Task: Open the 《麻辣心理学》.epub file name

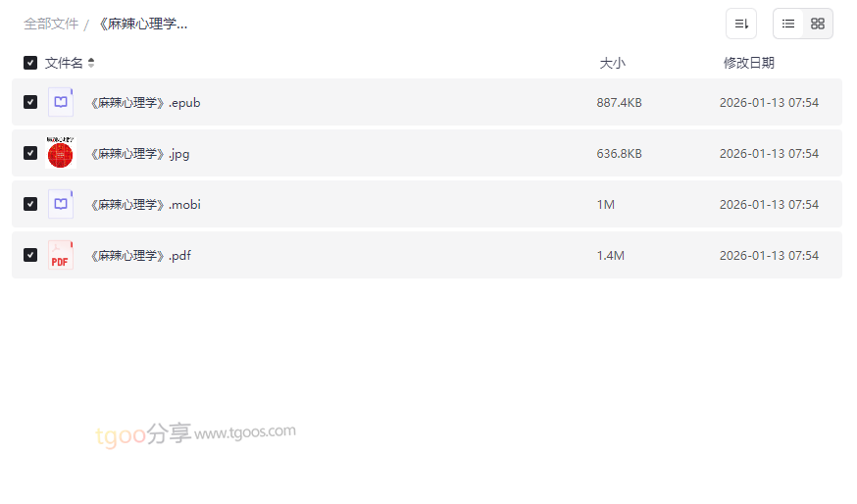Action: pyautogui.click(x=145, y=102)
